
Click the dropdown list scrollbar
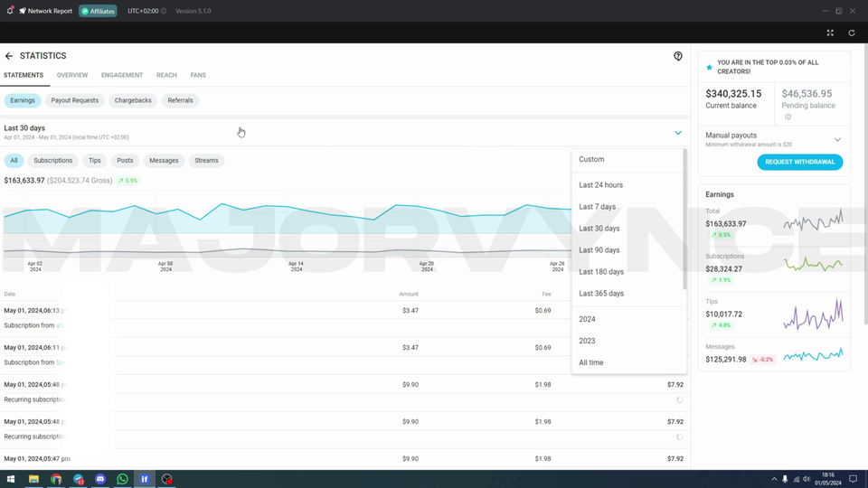tap(684, 219)
